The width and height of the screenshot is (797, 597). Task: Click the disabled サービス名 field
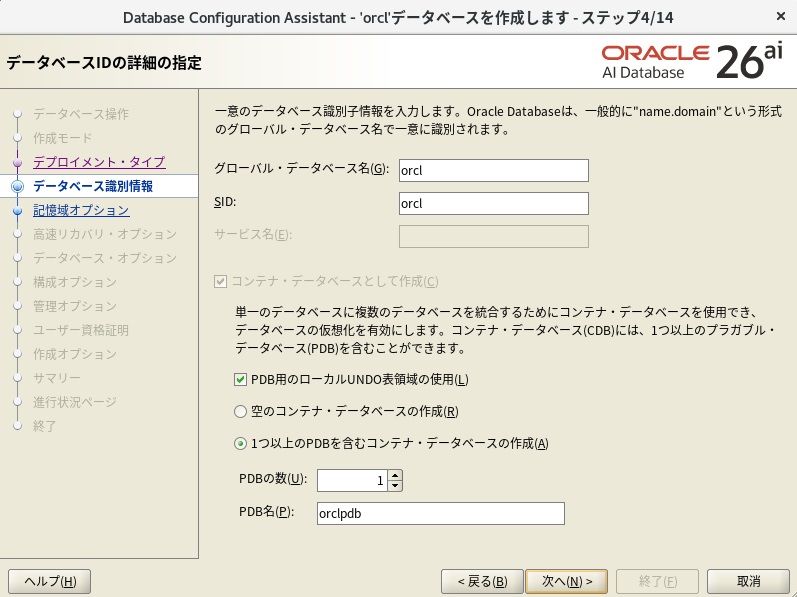tap(494, 236)
